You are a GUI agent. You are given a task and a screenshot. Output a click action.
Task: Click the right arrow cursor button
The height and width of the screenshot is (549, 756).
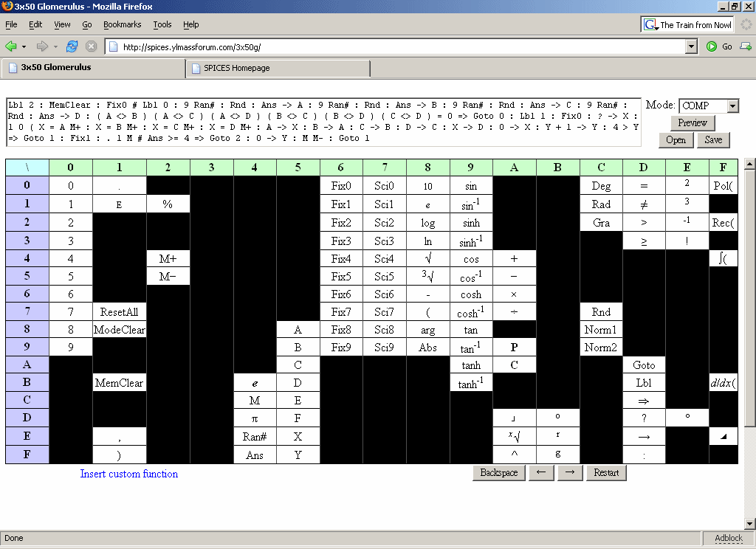569,472
